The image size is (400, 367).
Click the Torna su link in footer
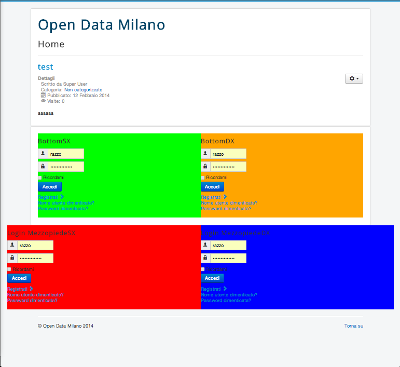(x=354, y=326)
